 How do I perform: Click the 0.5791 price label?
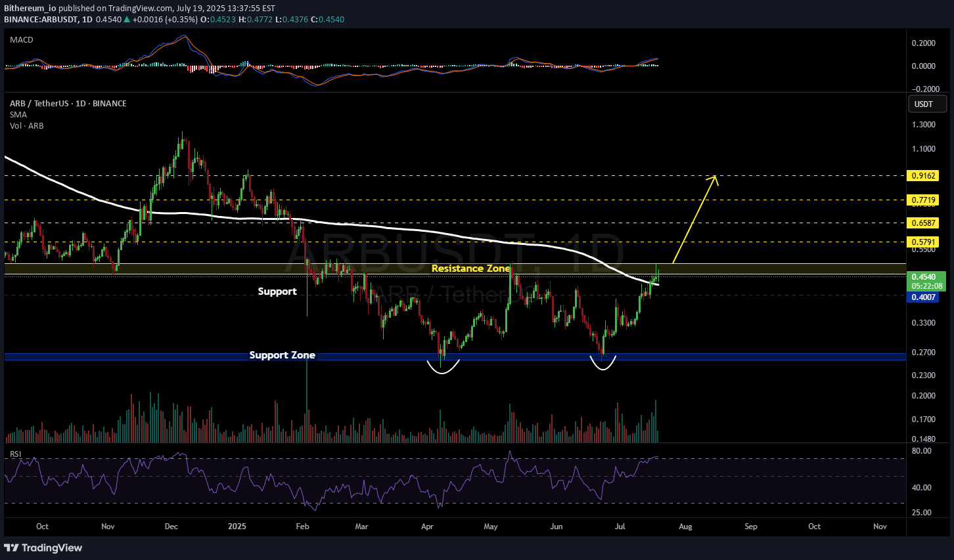[x=923, y=242]
